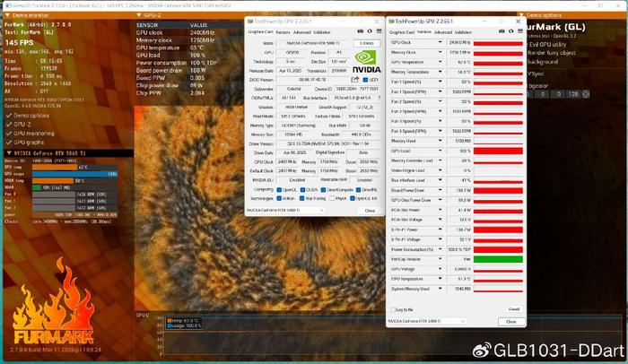Open the Memory Temperature sensor dropdown
628x364 pixels.
[x=440, y=72]
